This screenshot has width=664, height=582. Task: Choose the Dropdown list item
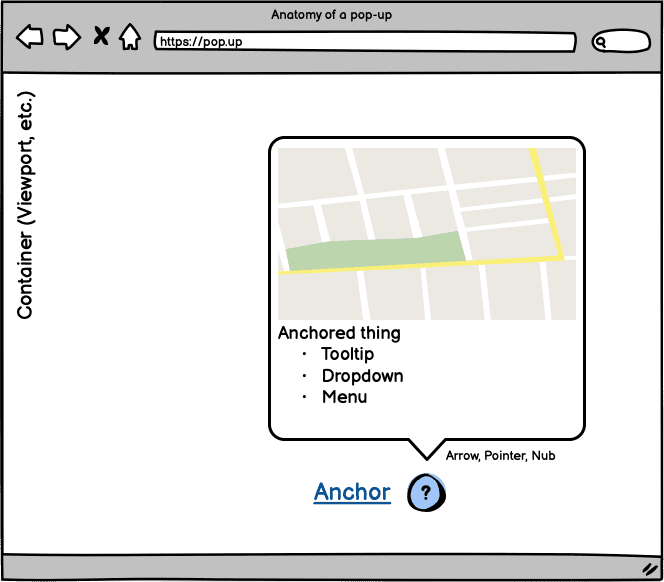pos(362,376)
